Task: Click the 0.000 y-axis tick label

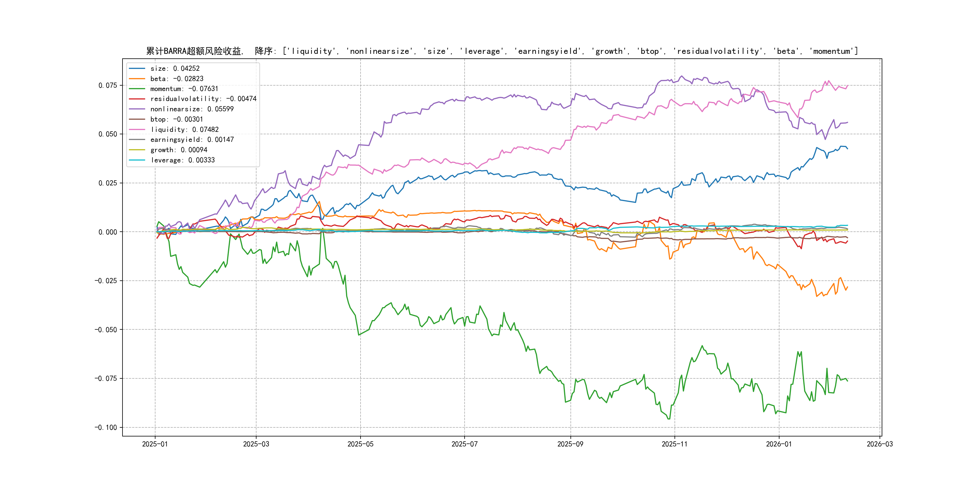Action: (x=108, y=232)
